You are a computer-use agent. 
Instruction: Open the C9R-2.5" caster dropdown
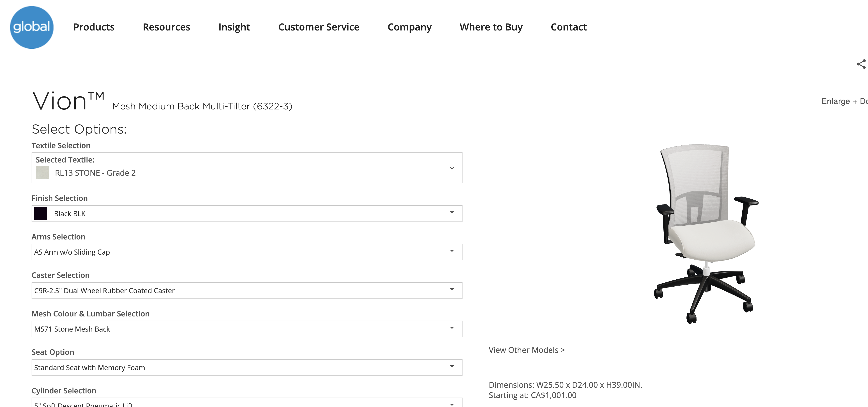[x=247, y=290]
